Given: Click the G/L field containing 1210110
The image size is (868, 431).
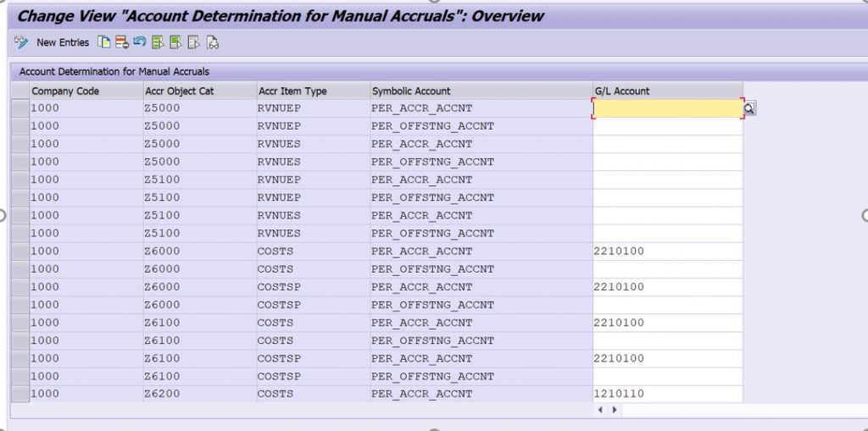Looking at the screenshot, I should coord(668,394).
